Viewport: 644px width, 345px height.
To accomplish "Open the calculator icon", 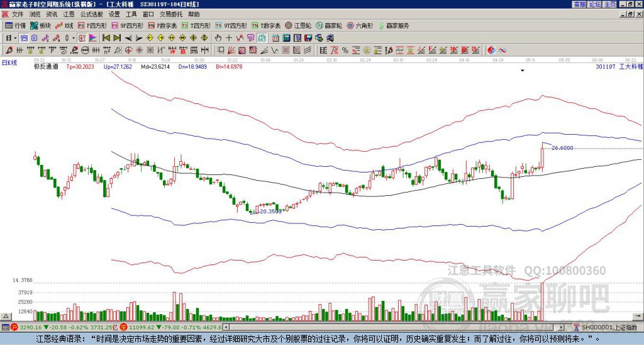I will coord(286,38).
